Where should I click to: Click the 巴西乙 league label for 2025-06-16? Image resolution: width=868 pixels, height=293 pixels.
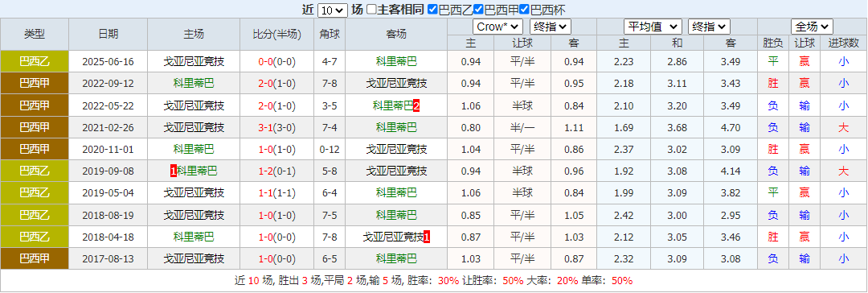point(35,62)
